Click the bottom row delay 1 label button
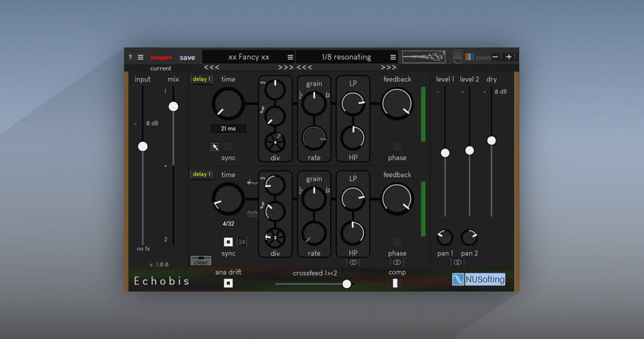Viewport: 644px width, 339px height. point(201,174)
